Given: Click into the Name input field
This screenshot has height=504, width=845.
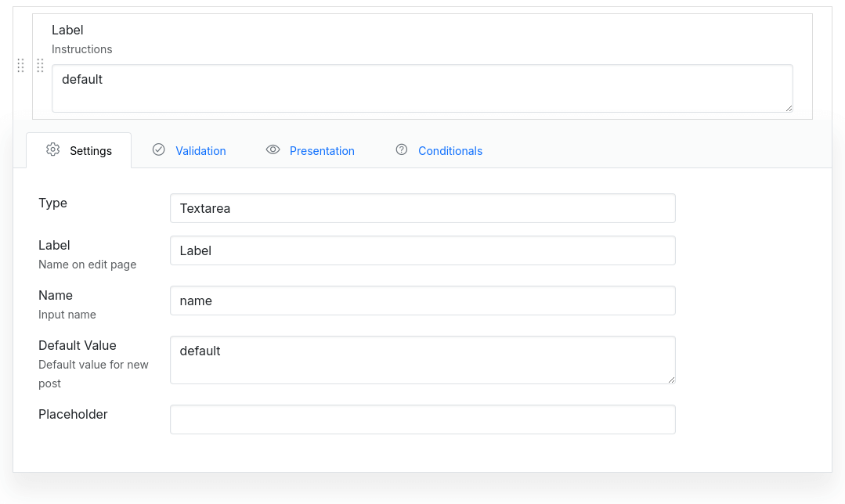Looking at the screenshot, I should pos(422,301).
